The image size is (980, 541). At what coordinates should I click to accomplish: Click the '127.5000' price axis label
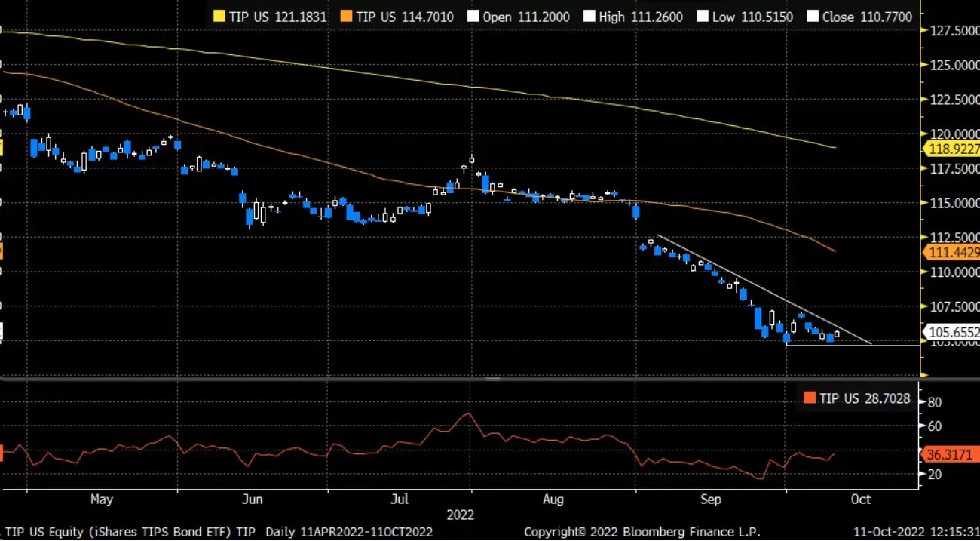coord(955,30)
